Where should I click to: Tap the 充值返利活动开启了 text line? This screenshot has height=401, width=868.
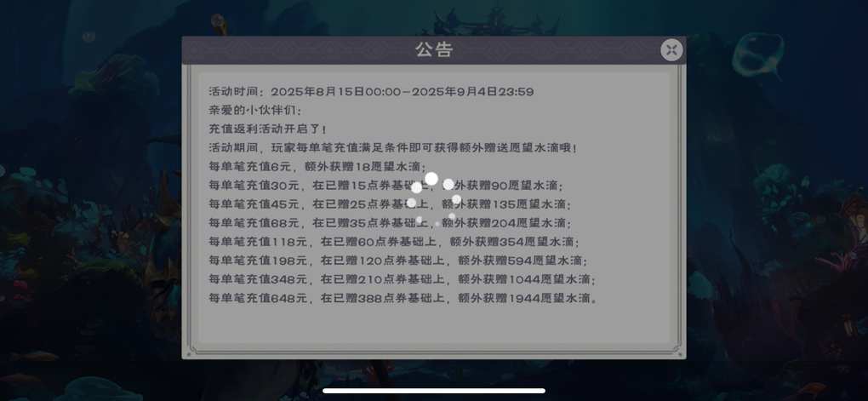268,129
